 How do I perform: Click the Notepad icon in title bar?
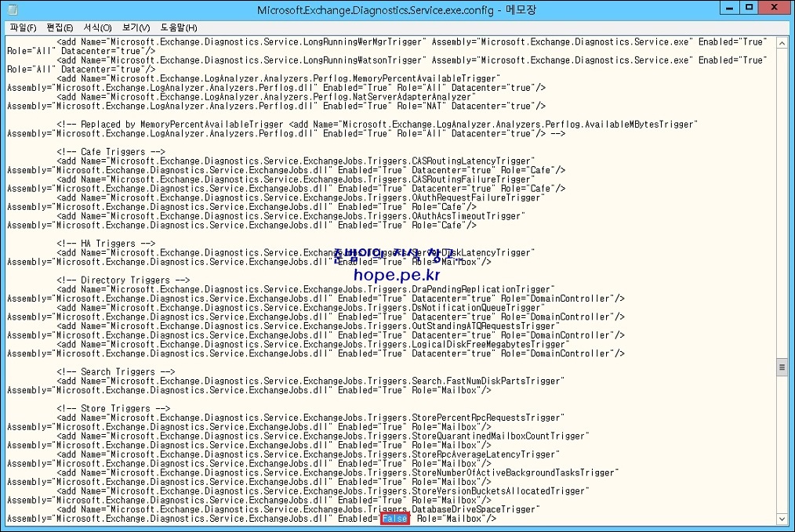click(13, 9)
